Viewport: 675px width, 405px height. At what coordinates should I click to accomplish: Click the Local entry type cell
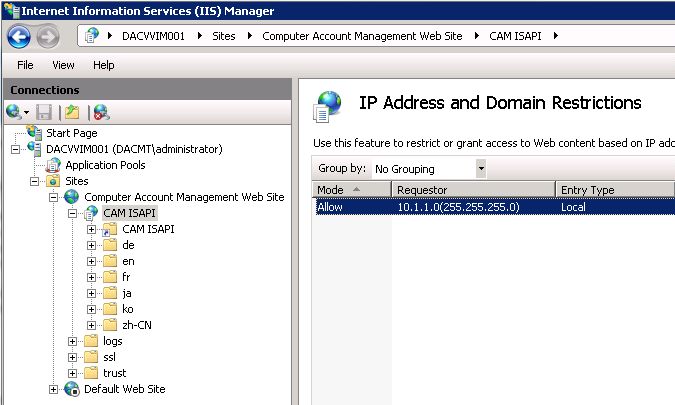(573, 207)
